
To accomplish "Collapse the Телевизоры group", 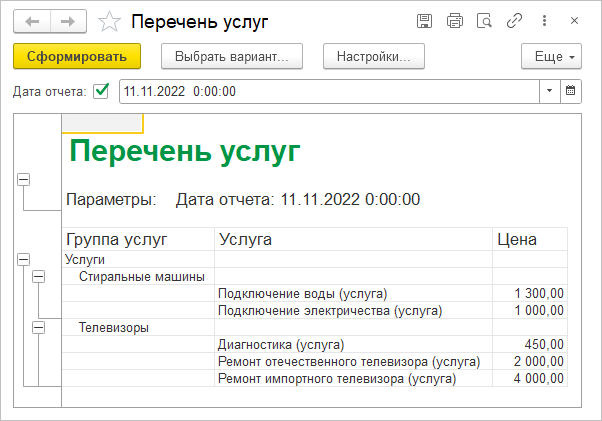I will click(38, 327).
